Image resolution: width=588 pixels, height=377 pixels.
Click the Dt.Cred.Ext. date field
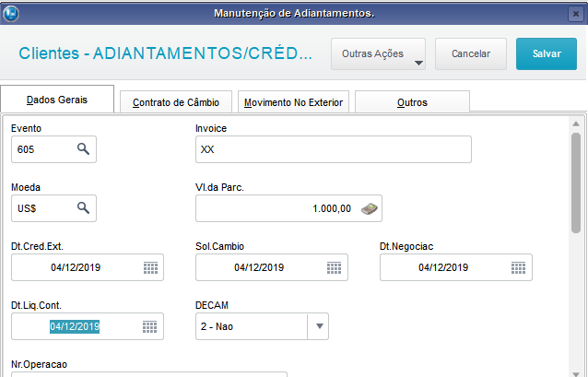point(88,267)
